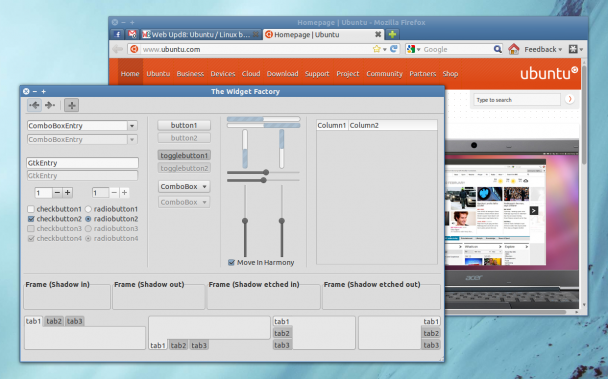Open Feedback dropdown in Firefox toolbar
Image resolution: width=608 pixels, height=379 pixels.
[543, 49]
